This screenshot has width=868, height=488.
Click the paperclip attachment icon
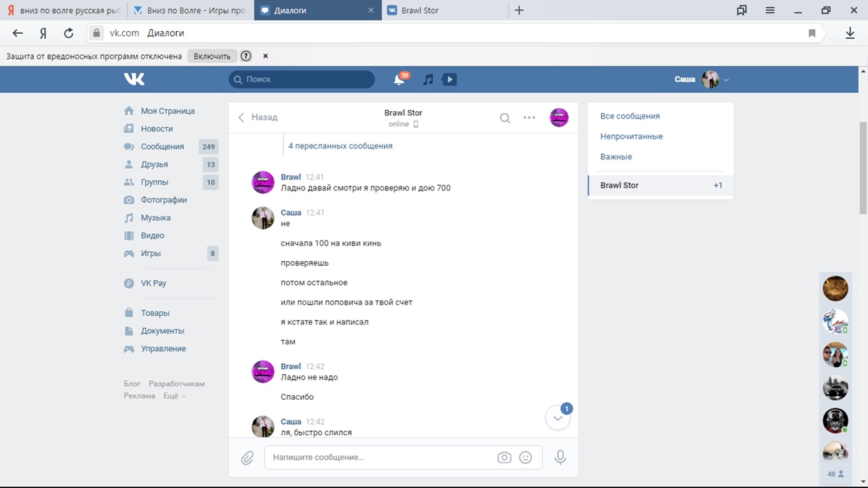pyautogui.click(x=248, y=458)
